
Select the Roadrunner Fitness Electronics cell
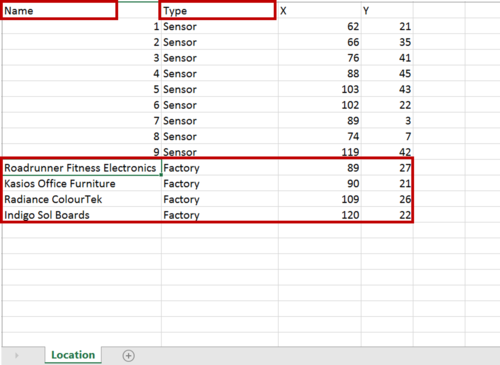pyautogui.click(x=82, y=168)
